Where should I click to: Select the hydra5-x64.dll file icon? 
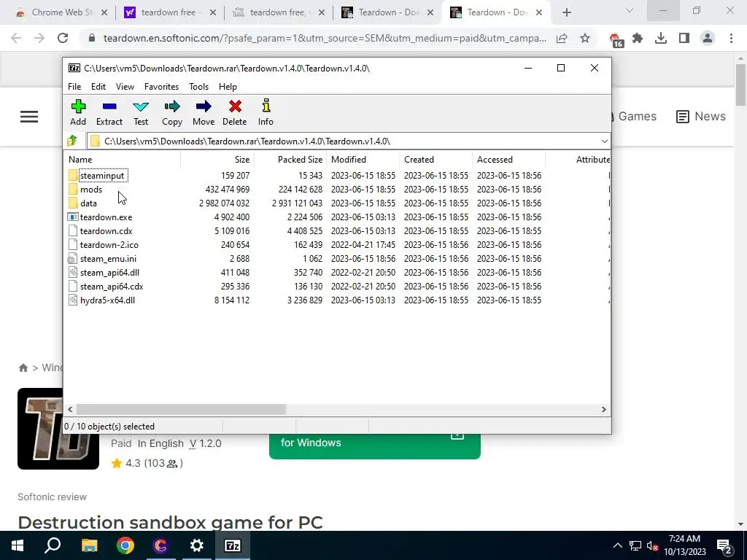click(72, 300)
